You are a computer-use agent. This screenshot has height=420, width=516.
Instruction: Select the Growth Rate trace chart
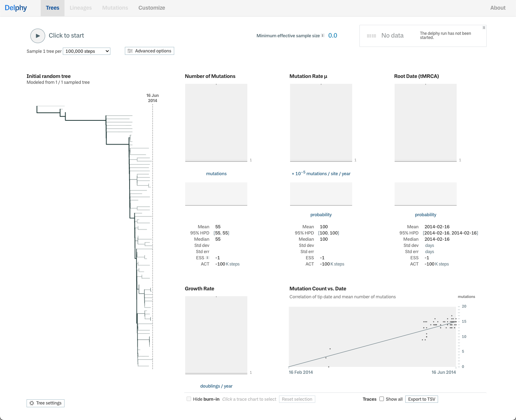pyautogui.click(x=216, y=335)
